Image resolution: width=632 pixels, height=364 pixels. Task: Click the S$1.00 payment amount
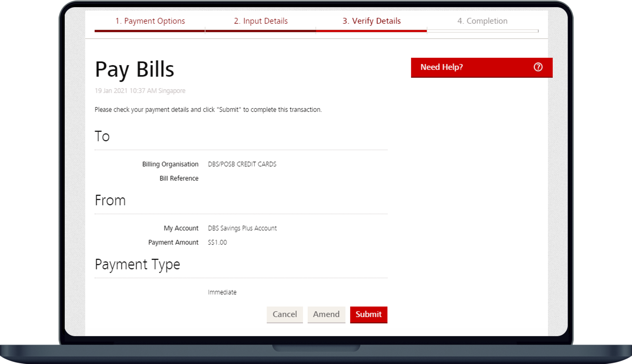tap(217, 242)
